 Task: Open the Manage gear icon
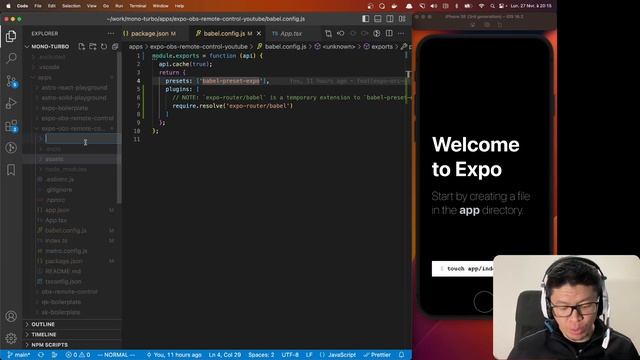click(11, 338)
